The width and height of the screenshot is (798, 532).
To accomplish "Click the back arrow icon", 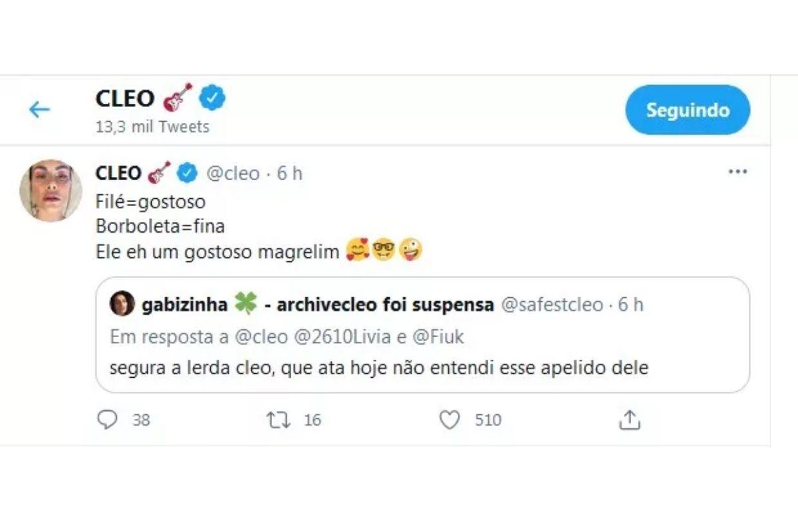I will [39, 110].
